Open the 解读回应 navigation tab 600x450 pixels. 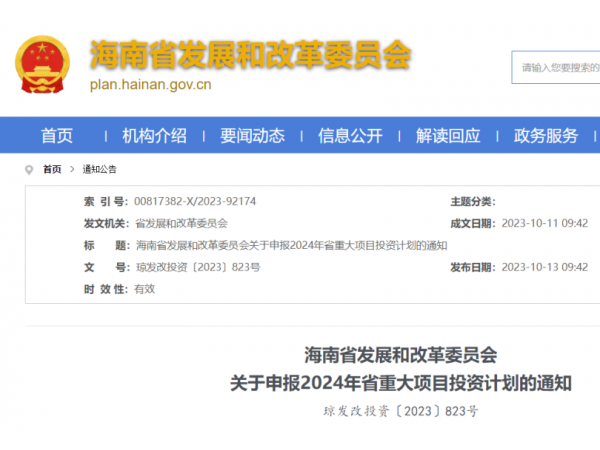448,136
